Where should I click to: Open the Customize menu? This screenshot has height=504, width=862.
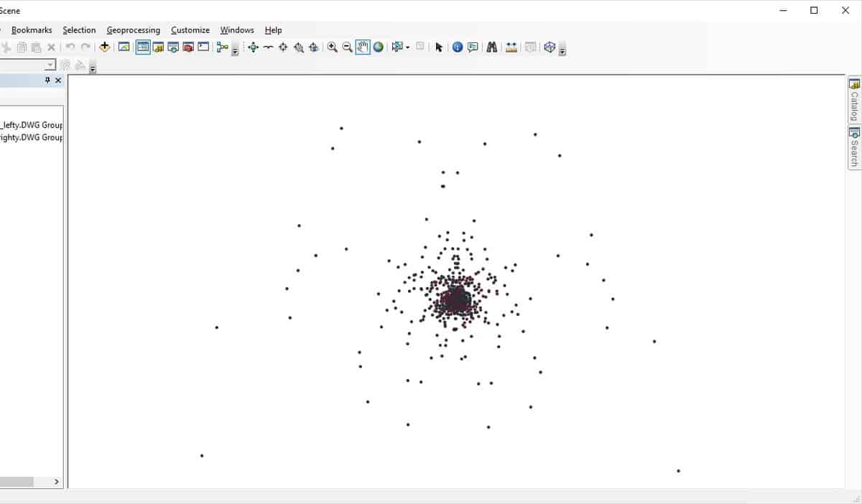pos(190,30)
